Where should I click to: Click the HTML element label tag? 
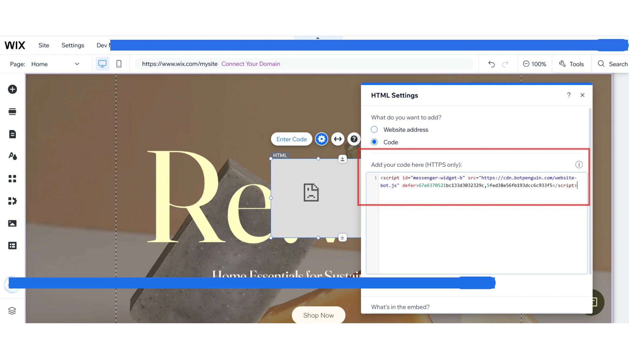coord(280,155)
